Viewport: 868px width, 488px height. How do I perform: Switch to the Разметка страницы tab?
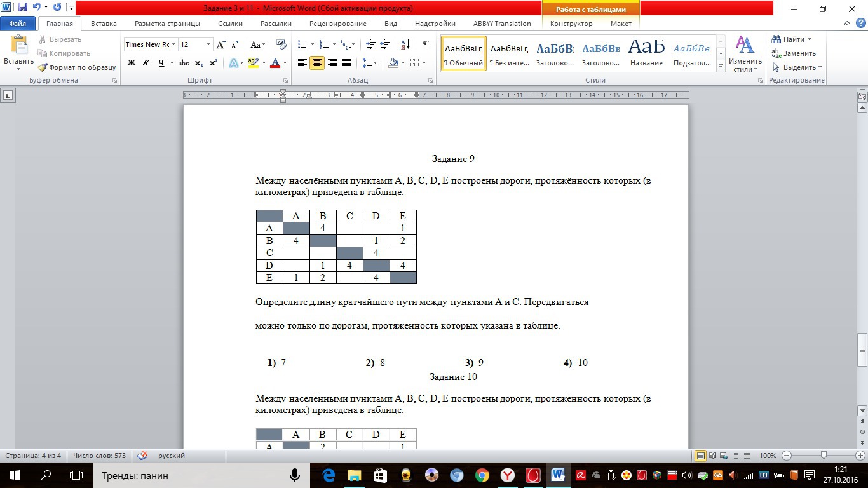point(167,24)
